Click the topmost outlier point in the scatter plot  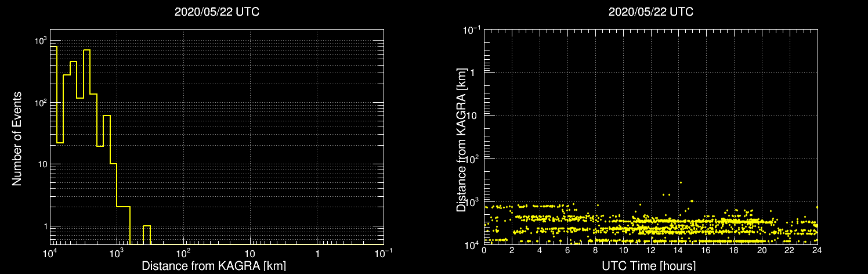click(681, 182)
